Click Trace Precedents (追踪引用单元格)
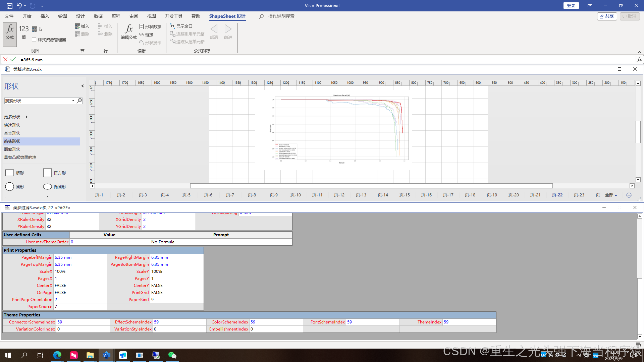The image size is (644, 362). pos(187,34)
